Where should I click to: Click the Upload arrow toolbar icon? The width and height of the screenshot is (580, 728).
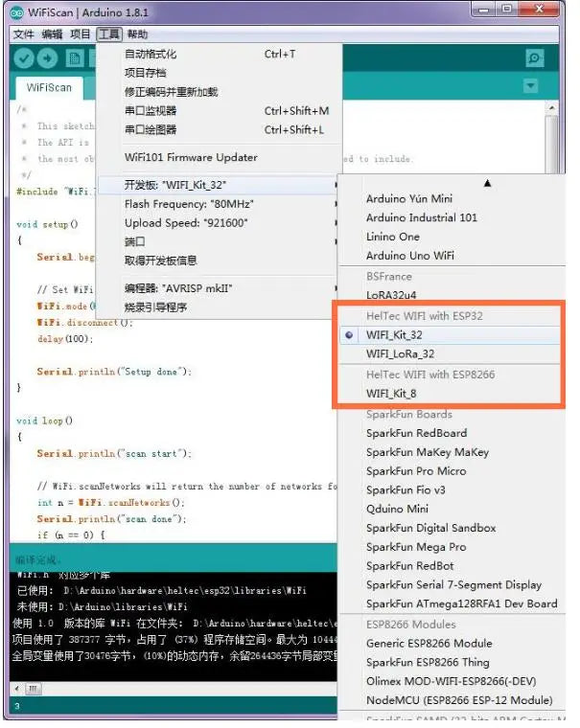click(47, 58)
